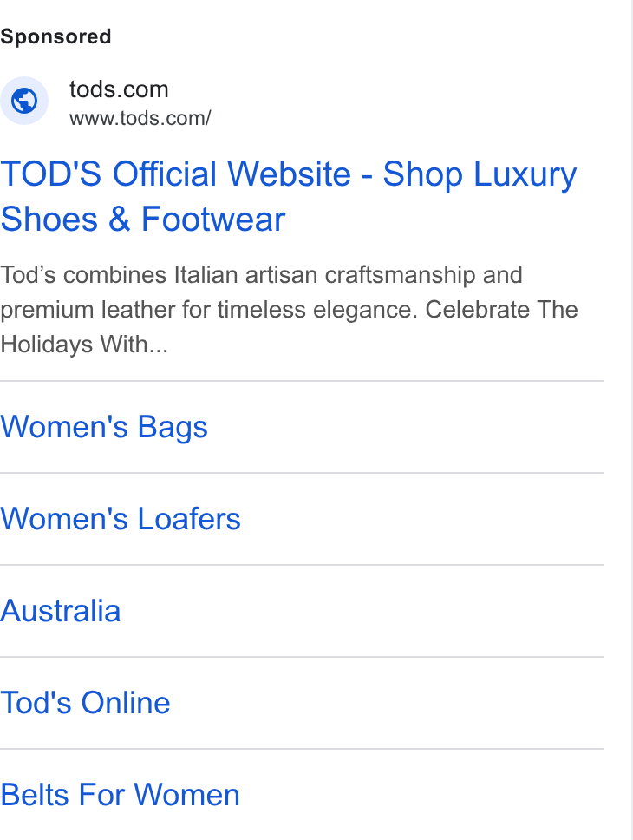This screenshot has width=633, height=840.
Task: Click the Shoes & Footwear headline line
Action: [x=143, y=220]
